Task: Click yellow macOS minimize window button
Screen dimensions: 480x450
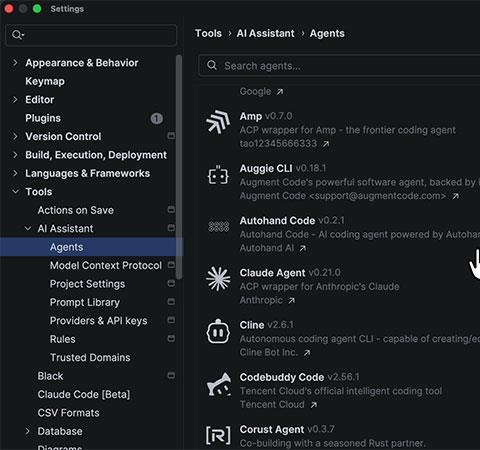Action: [23, 8]
